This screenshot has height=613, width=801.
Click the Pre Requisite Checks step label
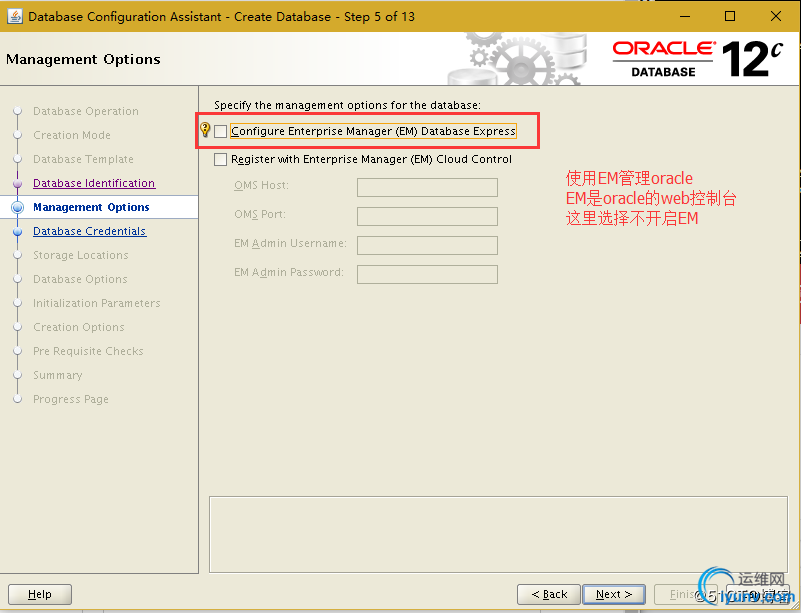[88, 351]
